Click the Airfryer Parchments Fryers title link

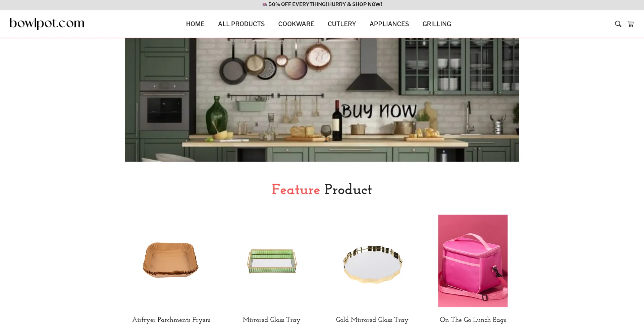pos(171,320)
